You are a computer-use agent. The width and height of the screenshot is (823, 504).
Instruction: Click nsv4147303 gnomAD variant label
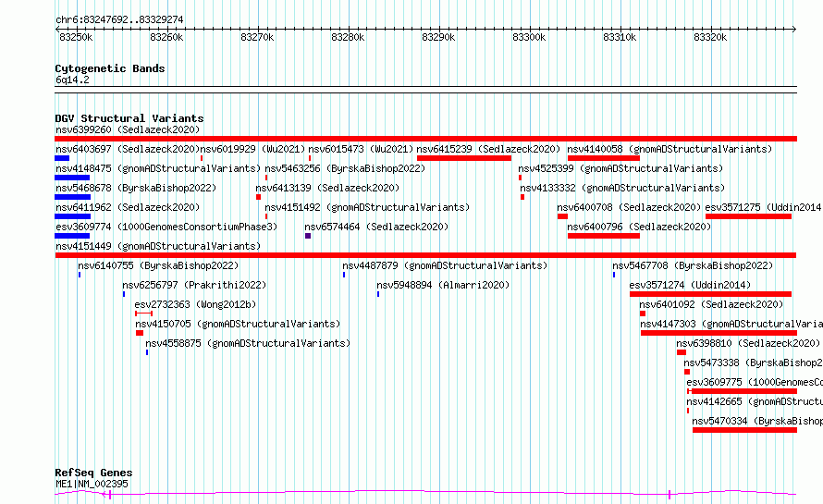click(x=731, y=324)
